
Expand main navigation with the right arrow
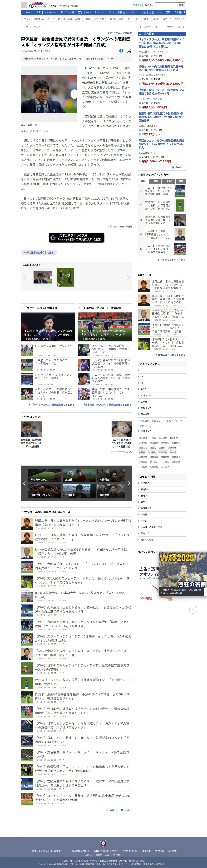(184, 12)
